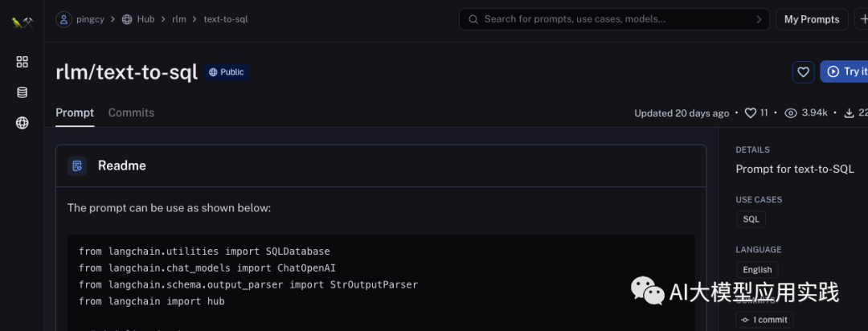Open the dashboard grid icon in the sidebar
The image size is (868, 331).
23,62
